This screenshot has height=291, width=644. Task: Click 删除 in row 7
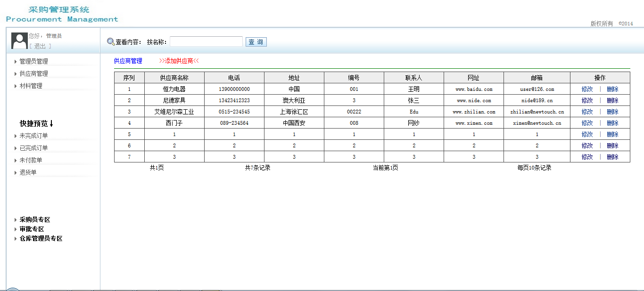pos(612,157)
